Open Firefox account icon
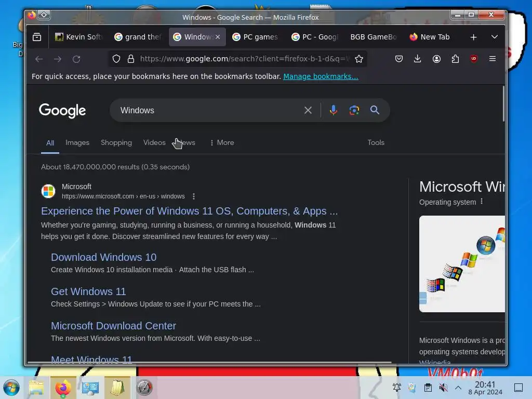 [436, 59]
